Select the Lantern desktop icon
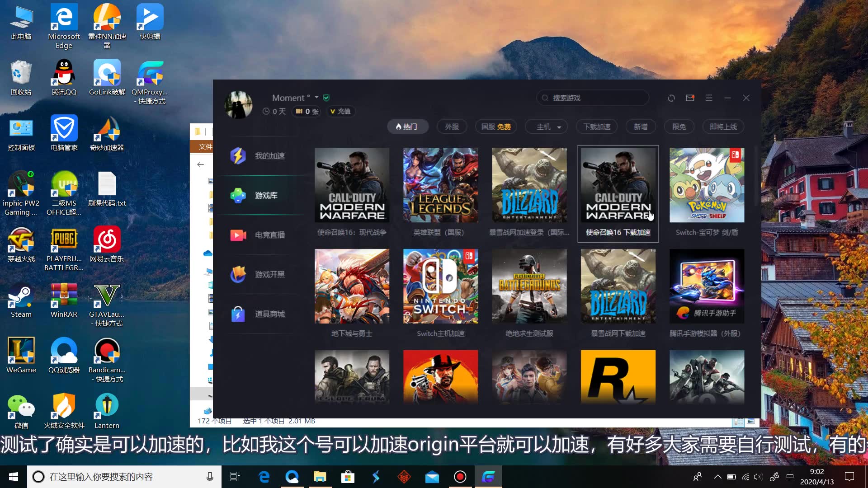 pyautogui.click(x=107, y=412)
